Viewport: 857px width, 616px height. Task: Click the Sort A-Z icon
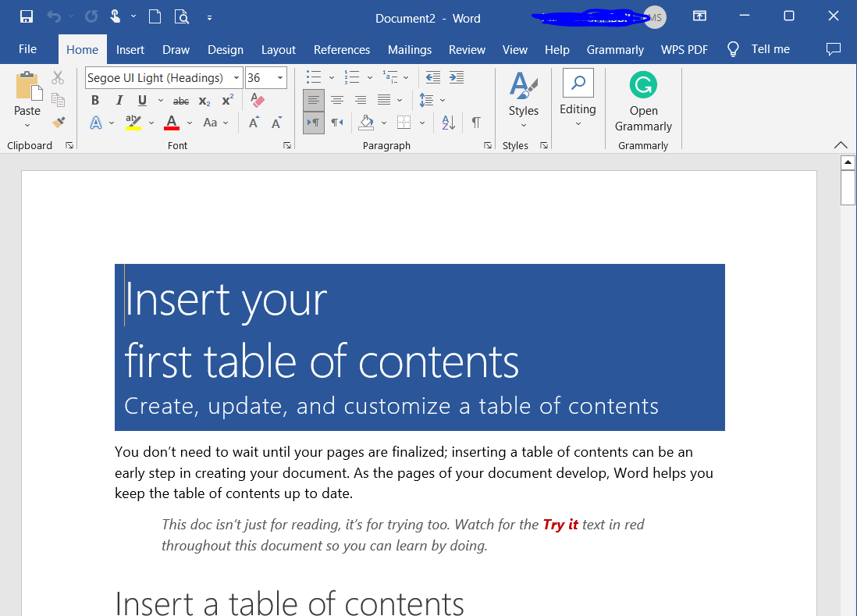coord(448,123)
